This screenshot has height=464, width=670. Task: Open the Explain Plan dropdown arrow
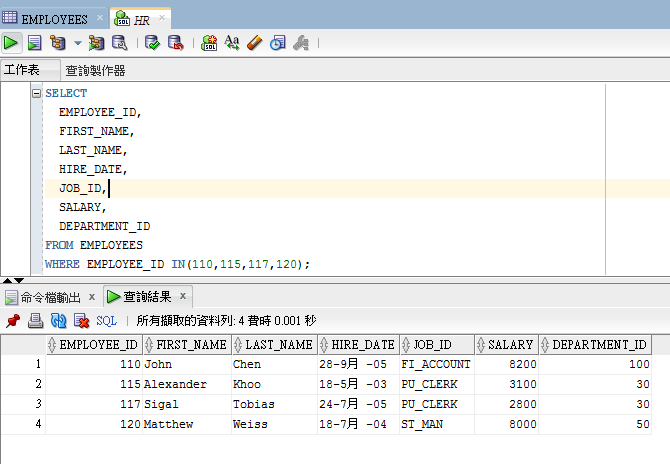[x=78, y=43]
